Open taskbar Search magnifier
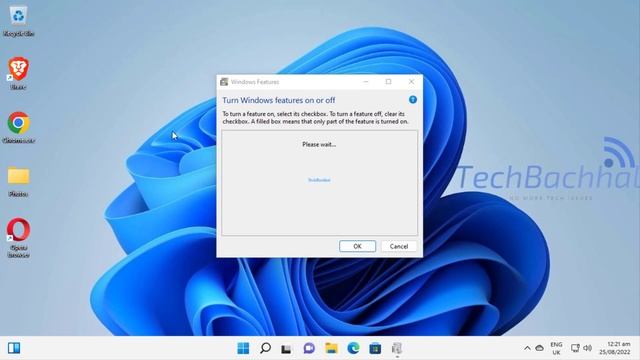This screenshot has height=360, width=640. point(265,348)
